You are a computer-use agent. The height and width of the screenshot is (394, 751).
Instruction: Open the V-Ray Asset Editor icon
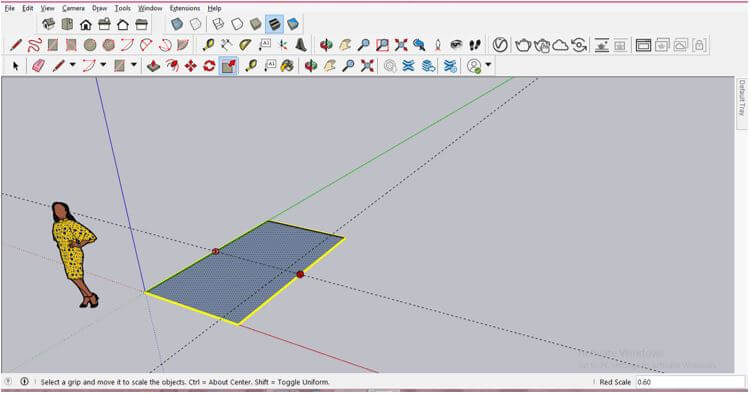point(500,45)
